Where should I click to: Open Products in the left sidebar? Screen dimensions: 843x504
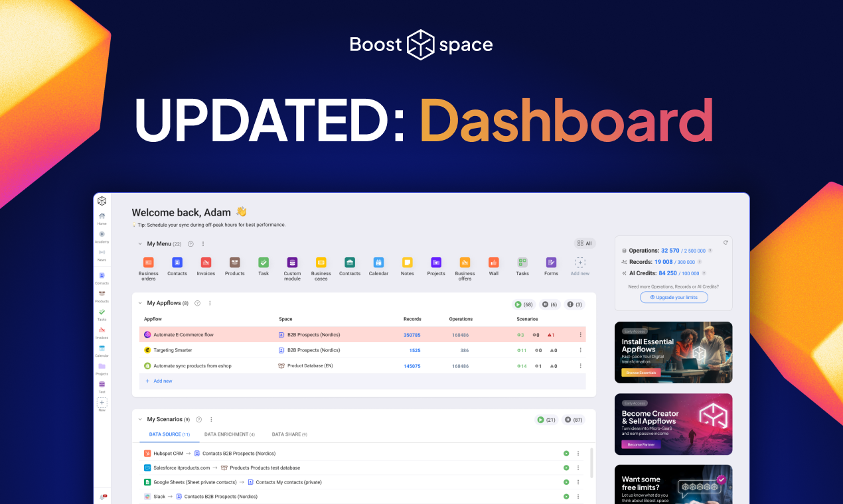pyautogui.click(x=102, y=296)
